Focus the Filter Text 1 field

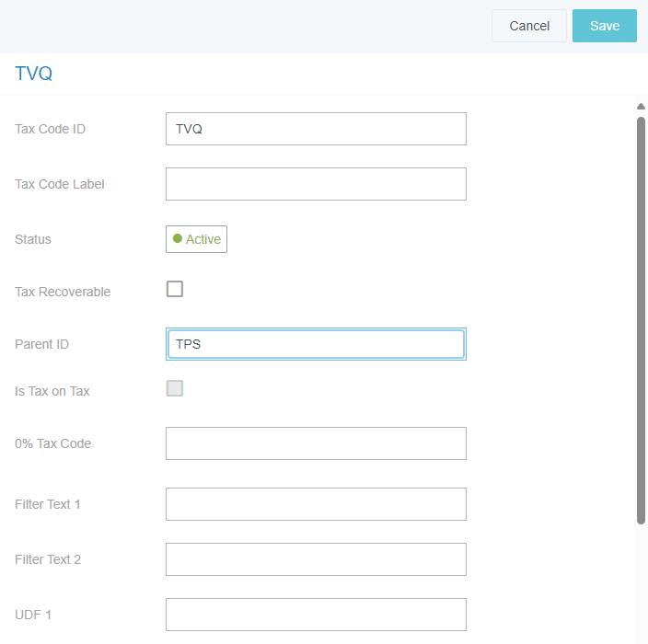click(316, 504)
